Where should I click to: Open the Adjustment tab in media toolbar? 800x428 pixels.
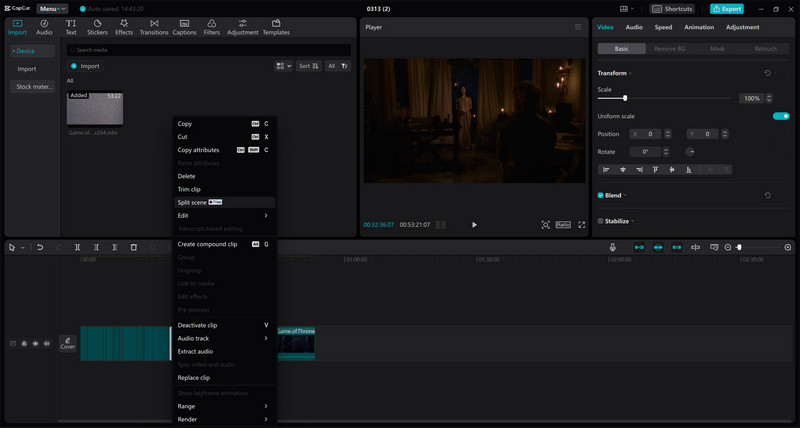pos(242,27)
